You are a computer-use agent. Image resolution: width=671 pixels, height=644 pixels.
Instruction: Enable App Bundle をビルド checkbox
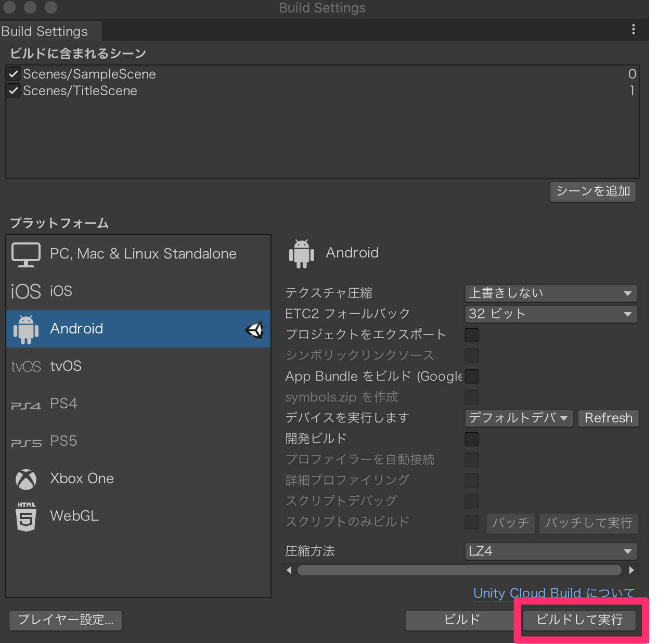point(472,377)
